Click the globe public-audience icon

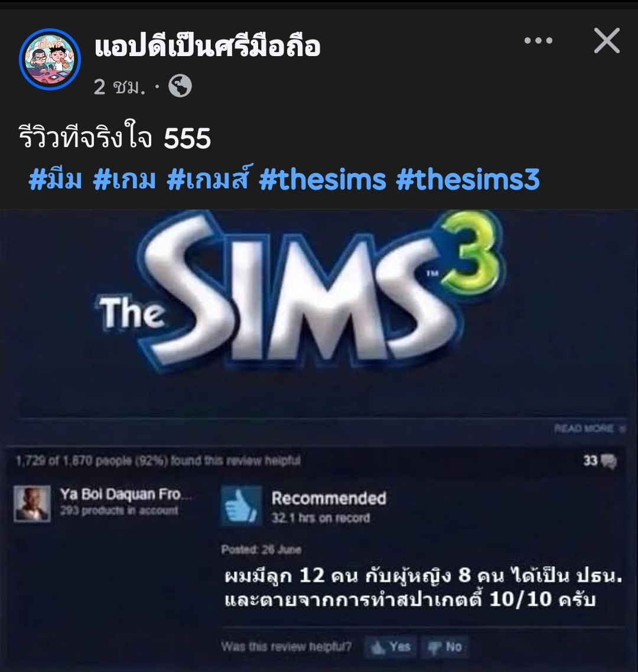pyautogui.click(x=180, y=86)
